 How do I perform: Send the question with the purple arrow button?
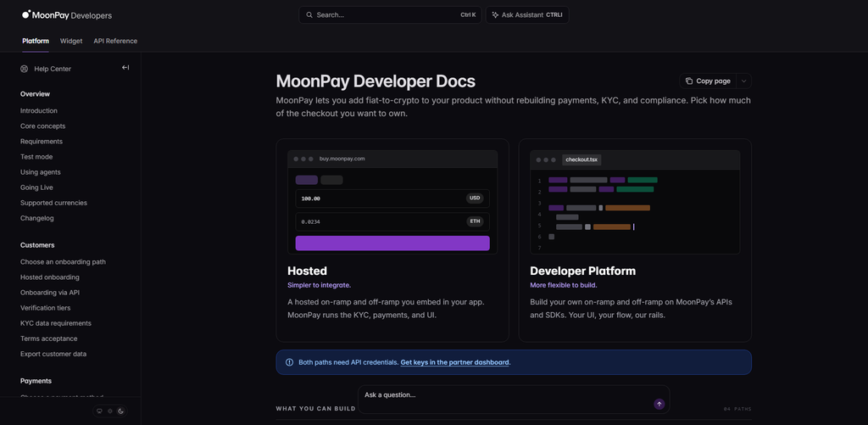(x=659, y=404)
